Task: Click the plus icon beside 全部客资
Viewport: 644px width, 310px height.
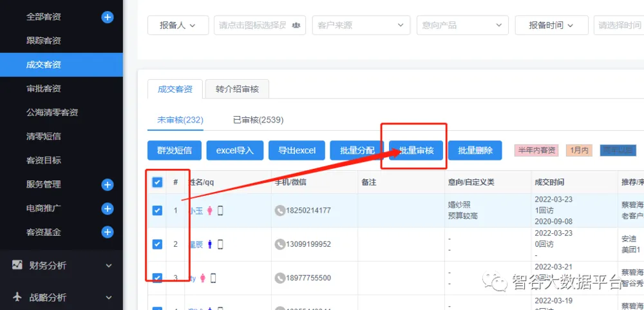Action: pos(108,17)
